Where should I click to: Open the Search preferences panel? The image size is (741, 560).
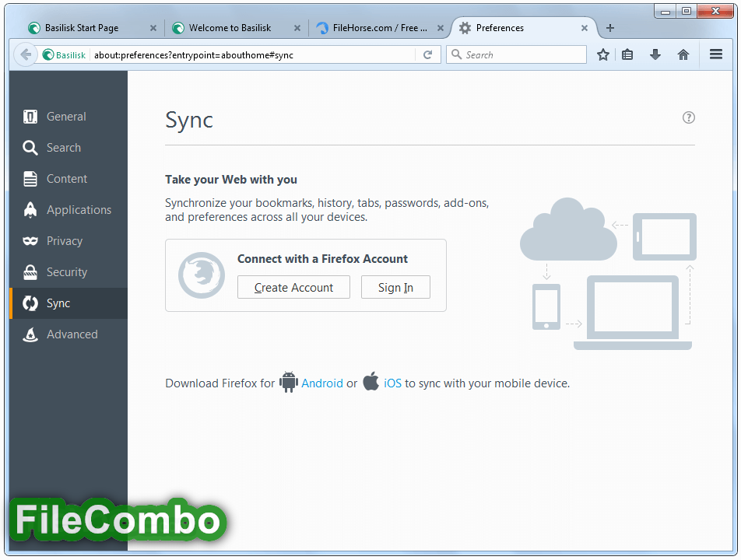pyautogui.click(x=68, y=148)
